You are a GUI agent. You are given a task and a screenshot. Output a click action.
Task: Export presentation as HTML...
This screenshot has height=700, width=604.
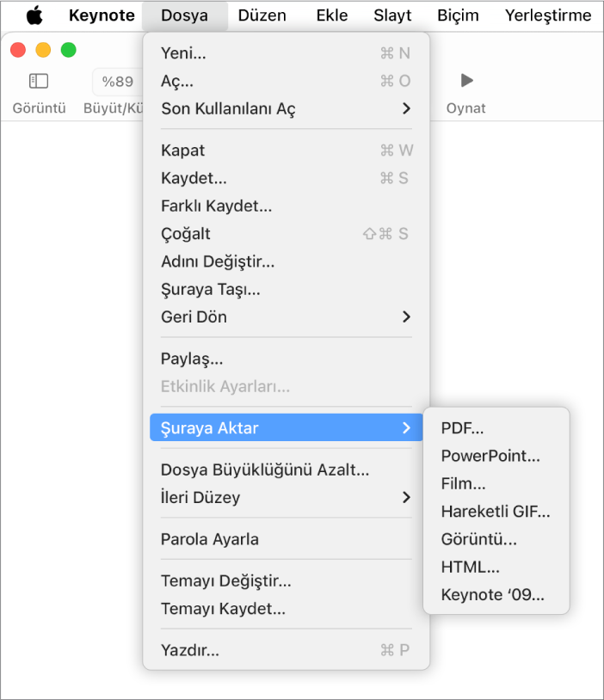click(496, 567)
